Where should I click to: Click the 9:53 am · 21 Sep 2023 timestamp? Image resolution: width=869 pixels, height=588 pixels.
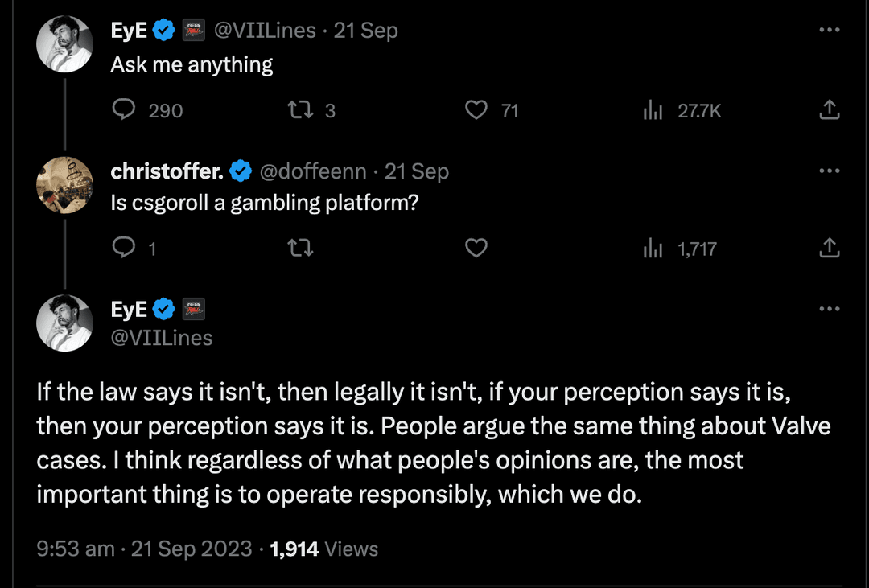point(146,549)
